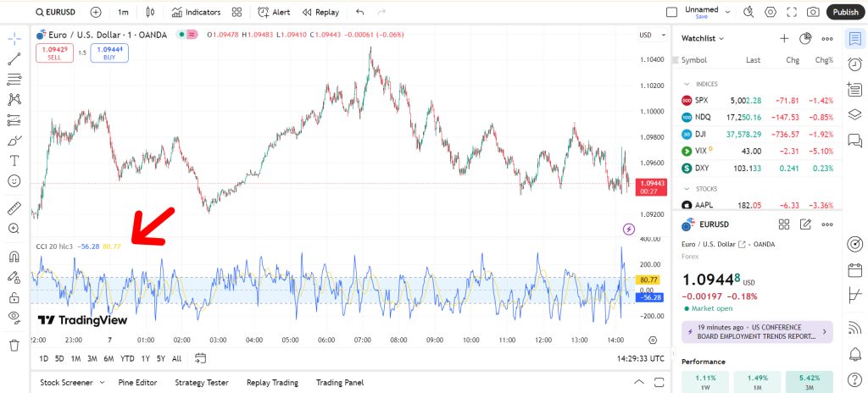Screen dimensions: 868x393
Task: Choose the ruler measure tool
Action: (x=14, y=208)
